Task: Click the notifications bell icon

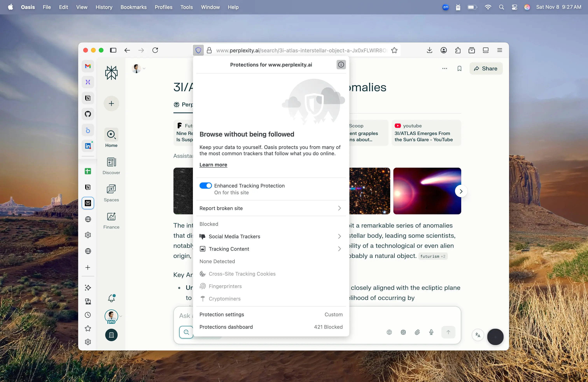Action: (111, 298)
